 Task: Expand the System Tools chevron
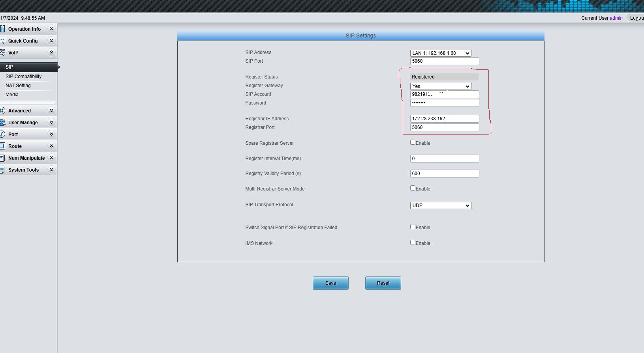coord(51,170)
